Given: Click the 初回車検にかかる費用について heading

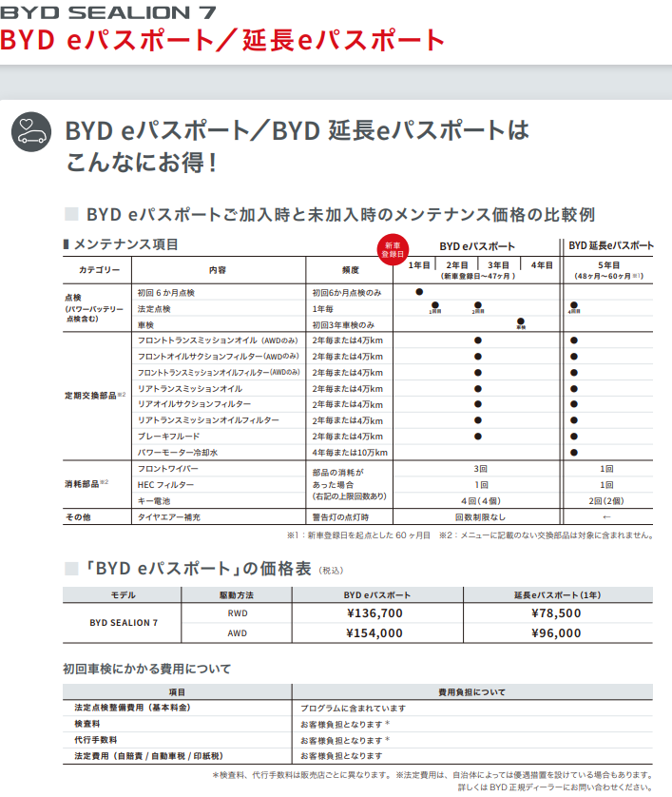Looking at the screenshot, I should click(146, 669).
